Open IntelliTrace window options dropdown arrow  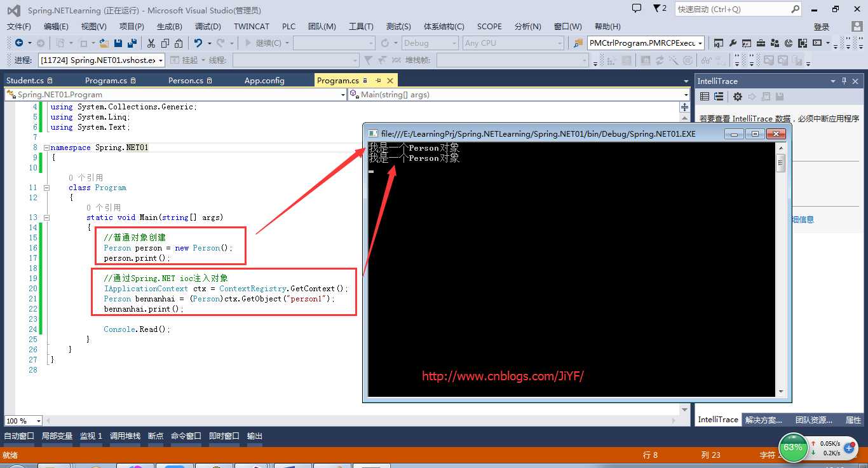point(833,81)
